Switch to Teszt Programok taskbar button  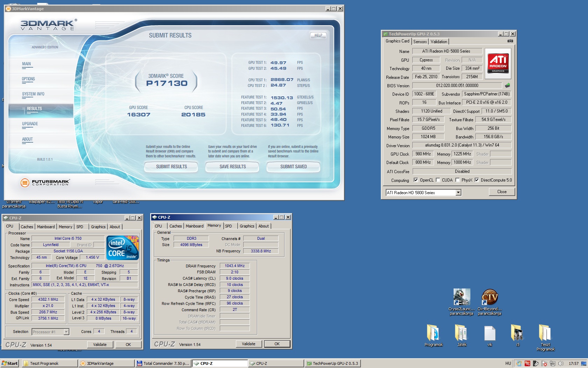[50, 363]
